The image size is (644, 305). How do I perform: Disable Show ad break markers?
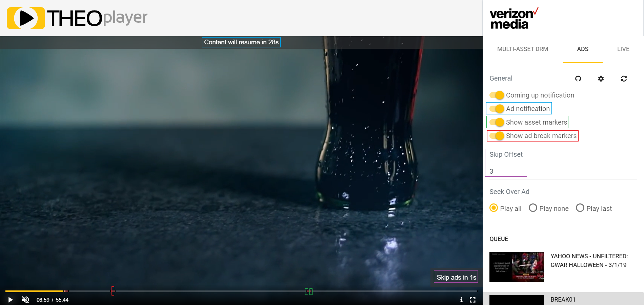(x=497, y=136)
